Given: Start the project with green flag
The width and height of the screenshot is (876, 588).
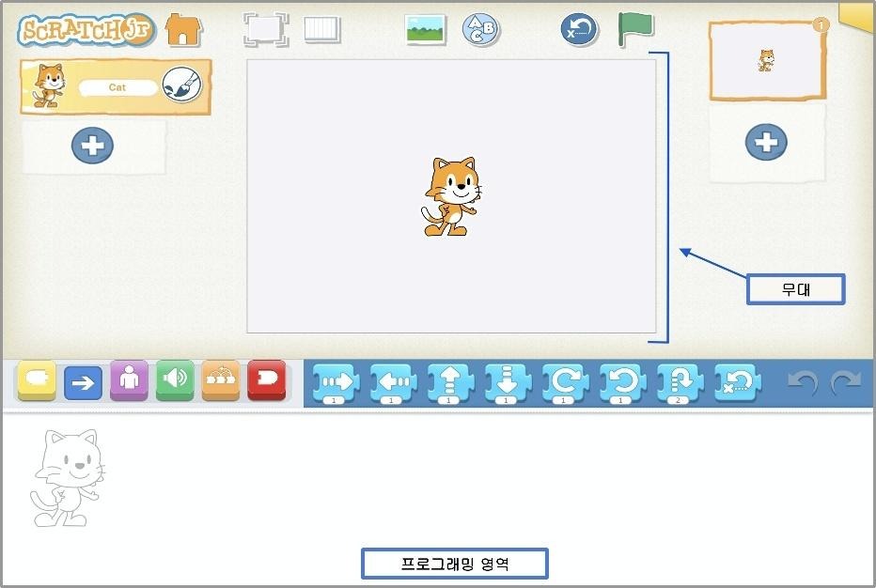Looking at the screenshot, I should (x=635, y=29).
